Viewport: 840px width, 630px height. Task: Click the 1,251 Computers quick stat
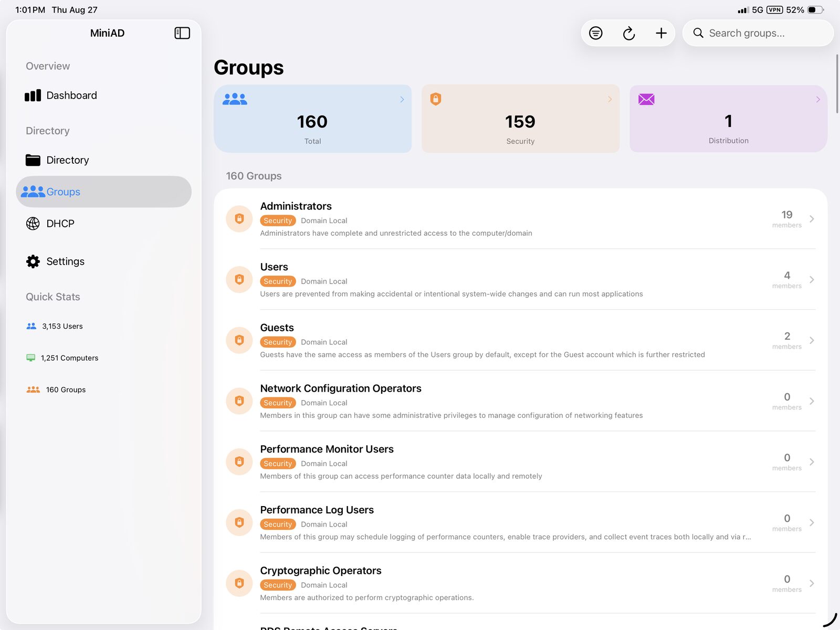click(62, 358)
